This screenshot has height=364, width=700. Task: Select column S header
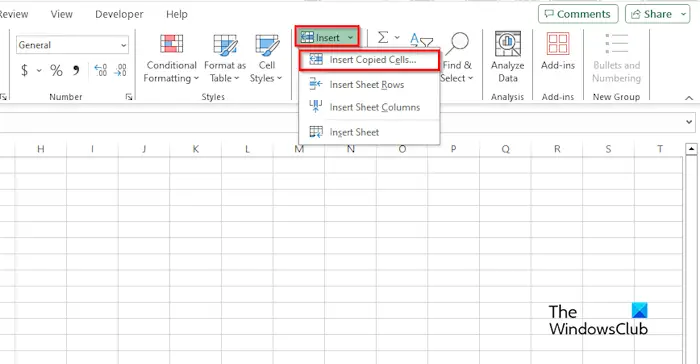[x=608, y=149]
